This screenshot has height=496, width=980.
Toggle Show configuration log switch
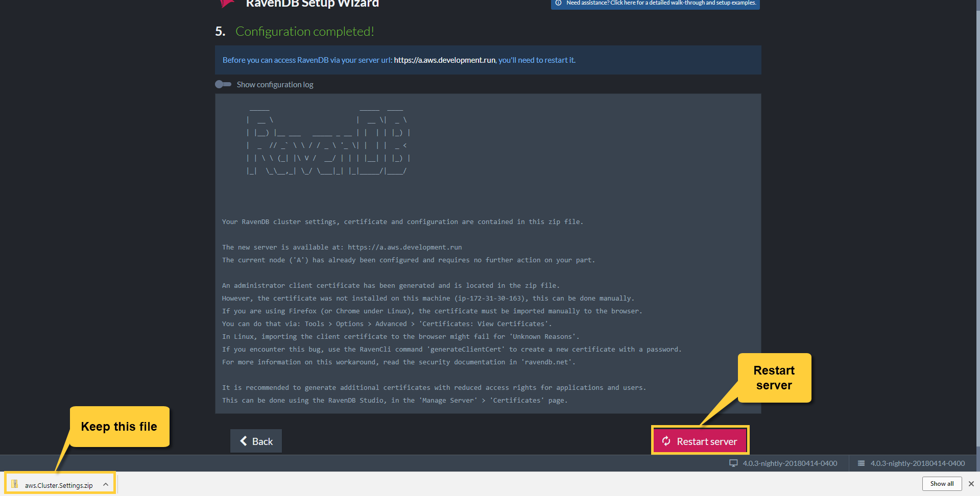[223, 84]
